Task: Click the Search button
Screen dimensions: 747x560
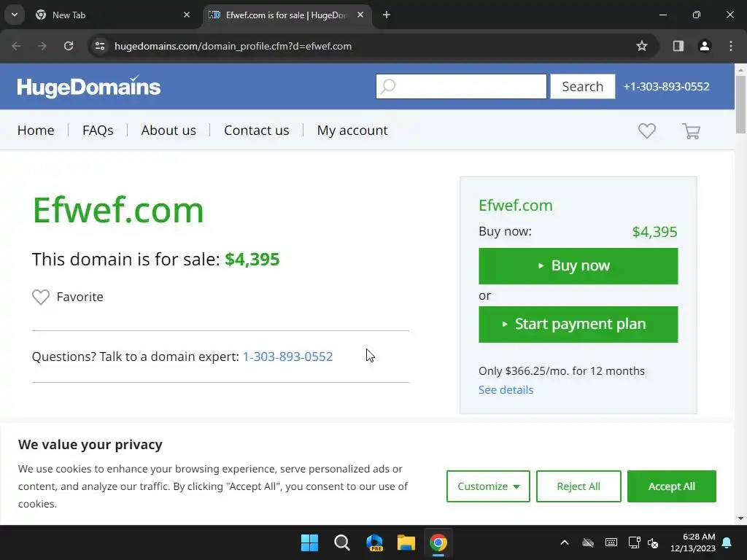Action: [583, 87]
